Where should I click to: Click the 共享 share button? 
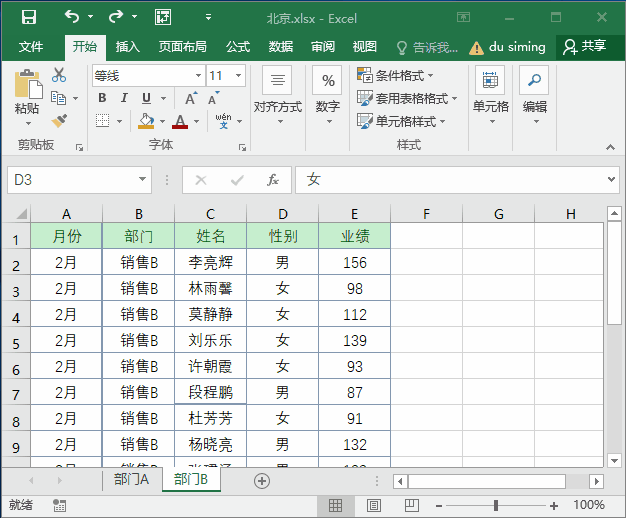tap(585, 47)
